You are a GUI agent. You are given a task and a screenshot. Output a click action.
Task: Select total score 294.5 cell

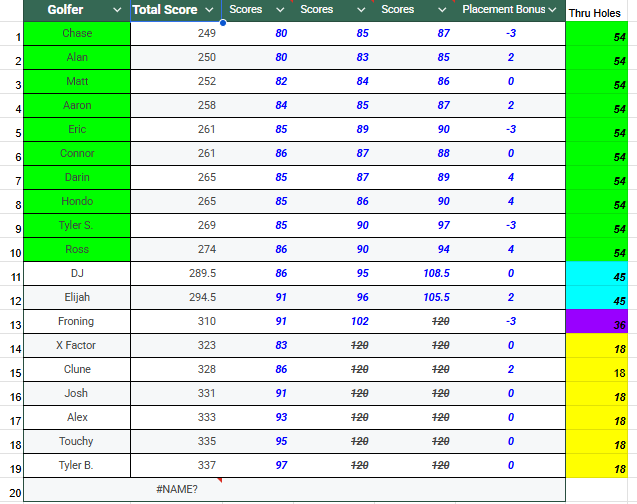tap(176, 297)
